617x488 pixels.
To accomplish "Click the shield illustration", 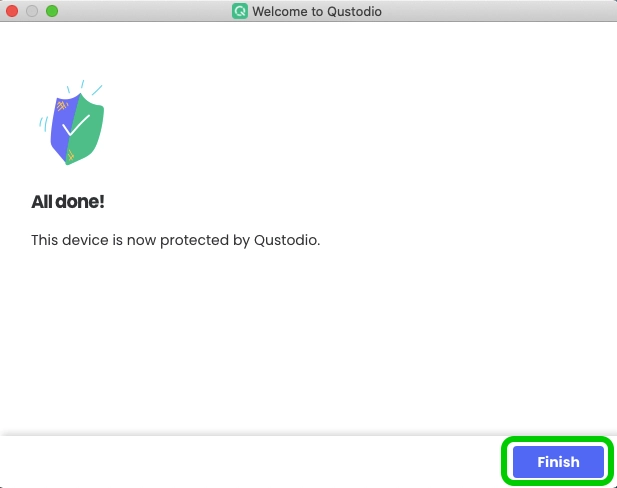I will 72,123.
